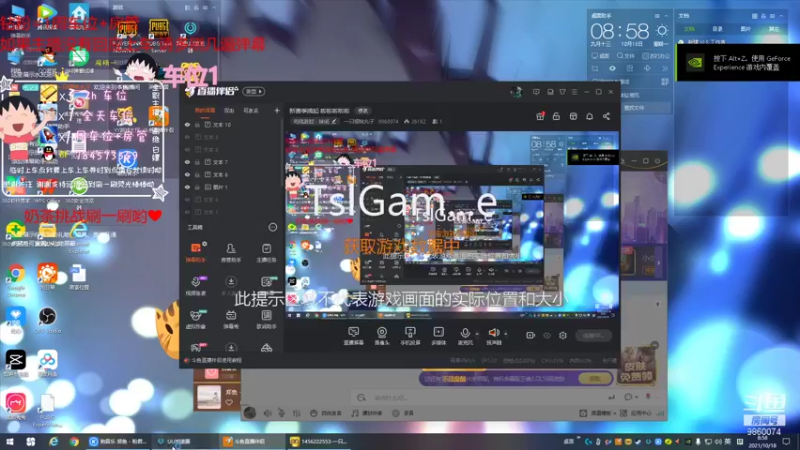The image size is (800, 450).
Task: Open the 歌词助手 lyrics assistant tool
Action: (x=266, y=319)
